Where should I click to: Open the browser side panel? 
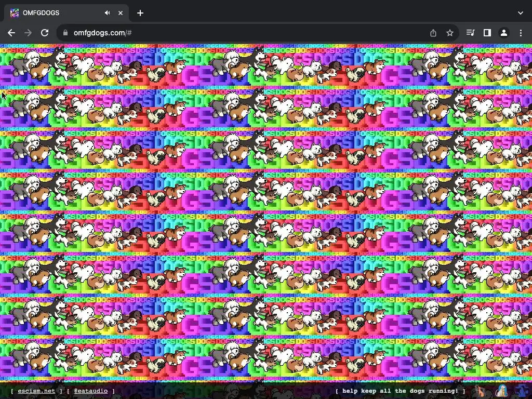(x=487, y=33)
